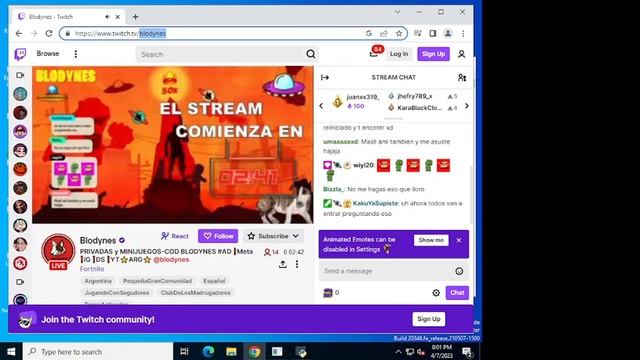Screen dimensions: 640x360
Task: Open File Explorer from the taskbar
Action: pos(231,351)
